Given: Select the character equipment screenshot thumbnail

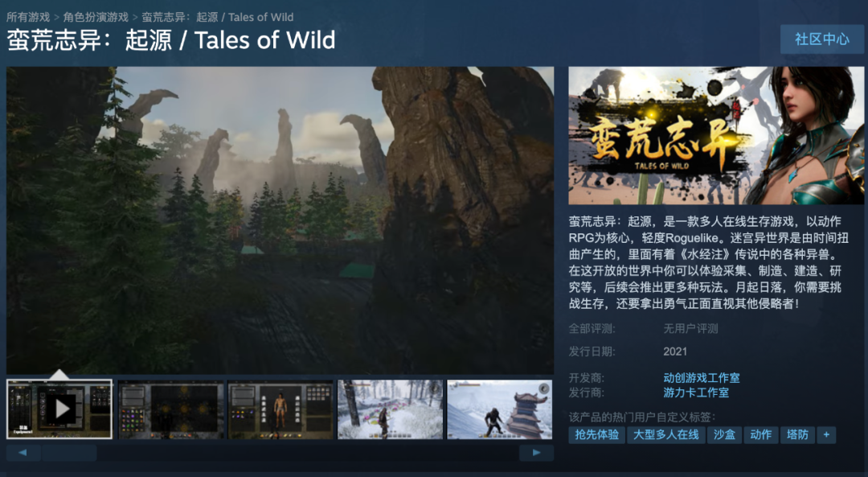Looking at the screenshot, I should click(280, 409).
